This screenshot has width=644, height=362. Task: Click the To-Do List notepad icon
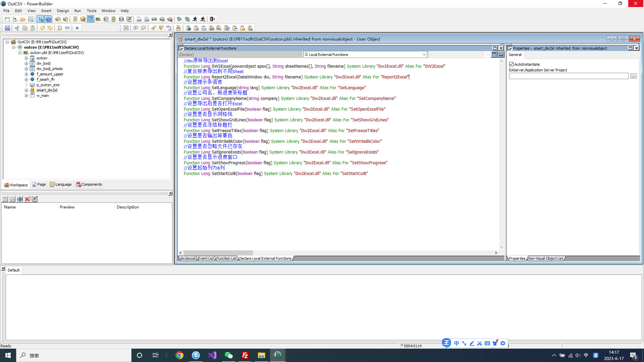click(x=75, y=19)
